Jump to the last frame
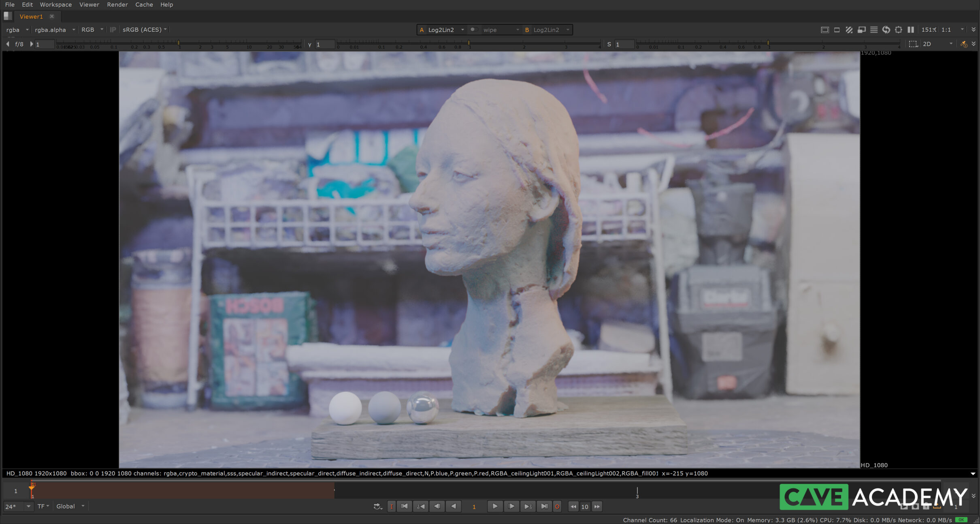 (x=544, y=506)
